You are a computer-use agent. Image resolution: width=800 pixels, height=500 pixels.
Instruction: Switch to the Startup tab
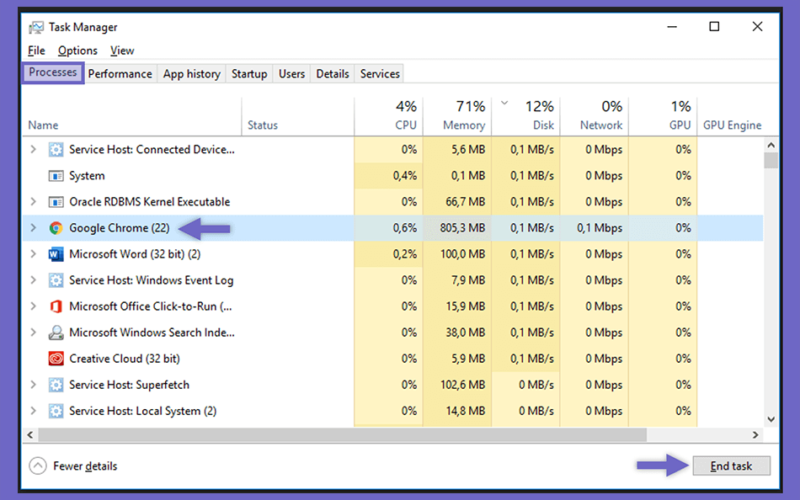coord(249,74)
